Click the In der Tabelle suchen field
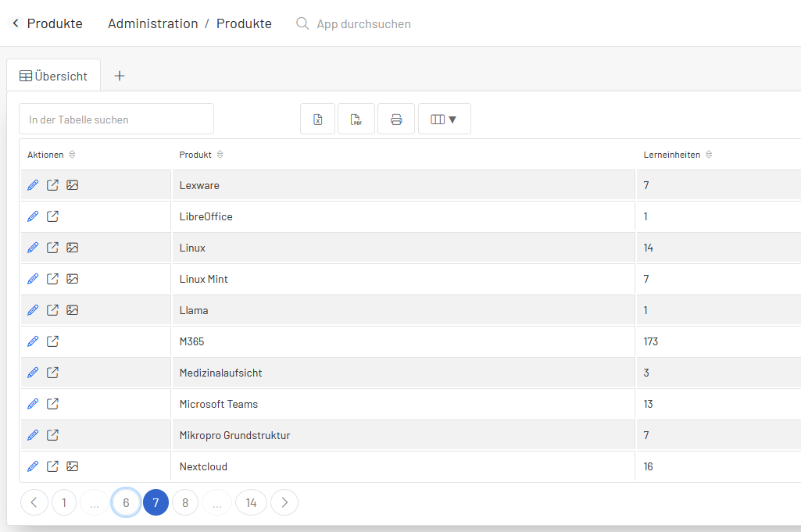This screenshot has width=801, height=532. tap(116, 120)
